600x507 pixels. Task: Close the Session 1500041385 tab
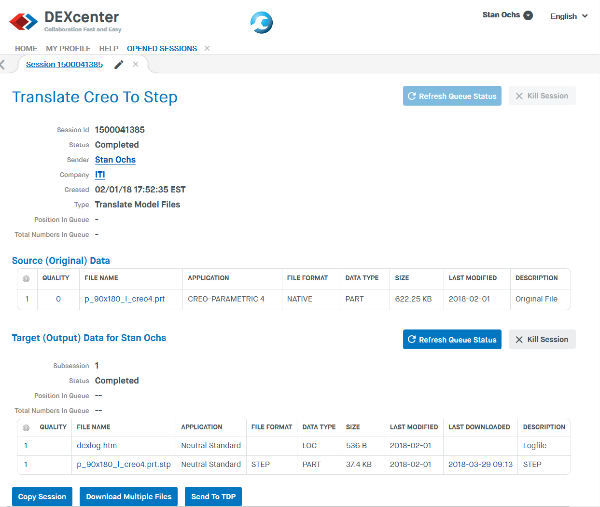point(135,64)
